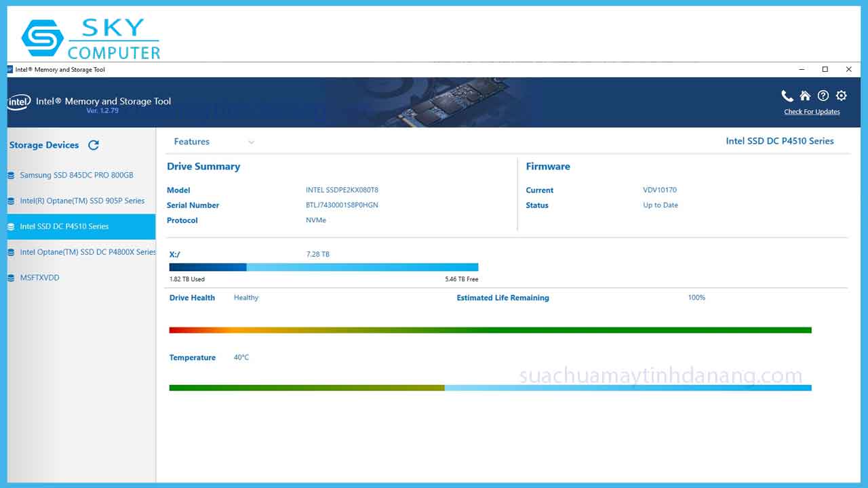Click the 5.46 TB Free label
Viewport: 868px width, 488px height.
tap(462, 279)
